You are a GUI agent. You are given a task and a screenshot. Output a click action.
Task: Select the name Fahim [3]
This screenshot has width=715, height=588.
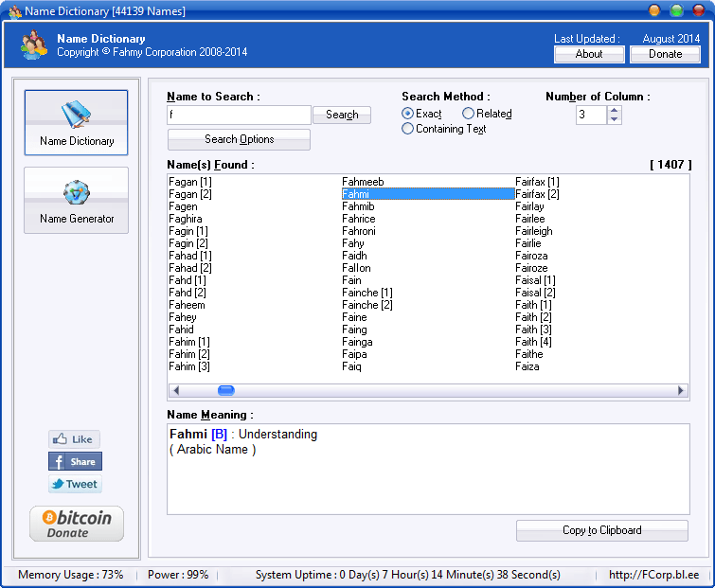[189, 366]
